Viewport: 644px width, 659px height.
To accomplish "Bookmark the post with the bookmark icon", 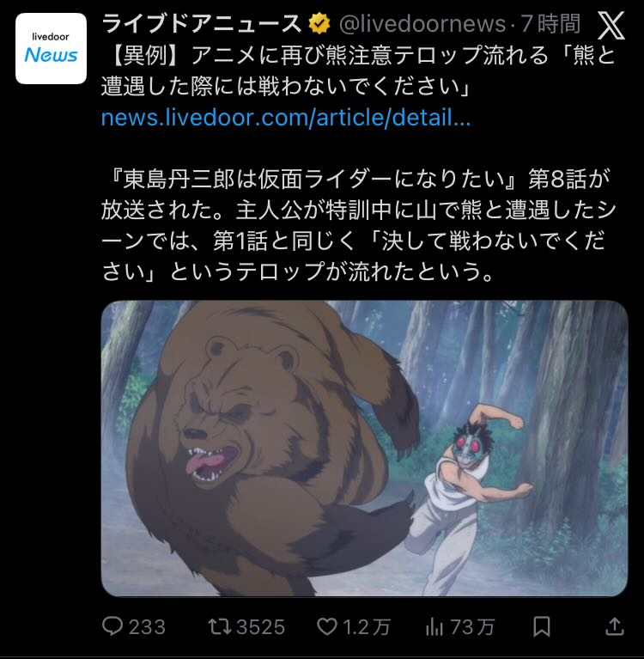I will coord(542,626).
